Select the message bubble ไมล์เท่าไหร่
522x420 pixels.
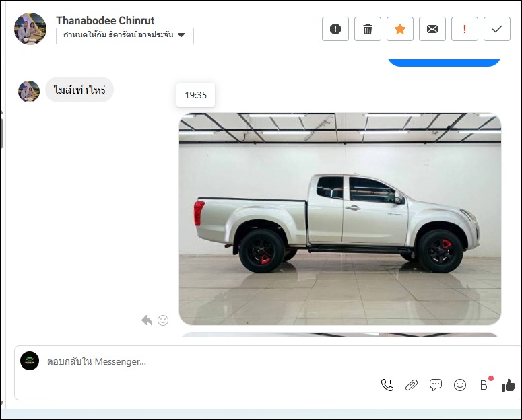[x=79, y=90]
